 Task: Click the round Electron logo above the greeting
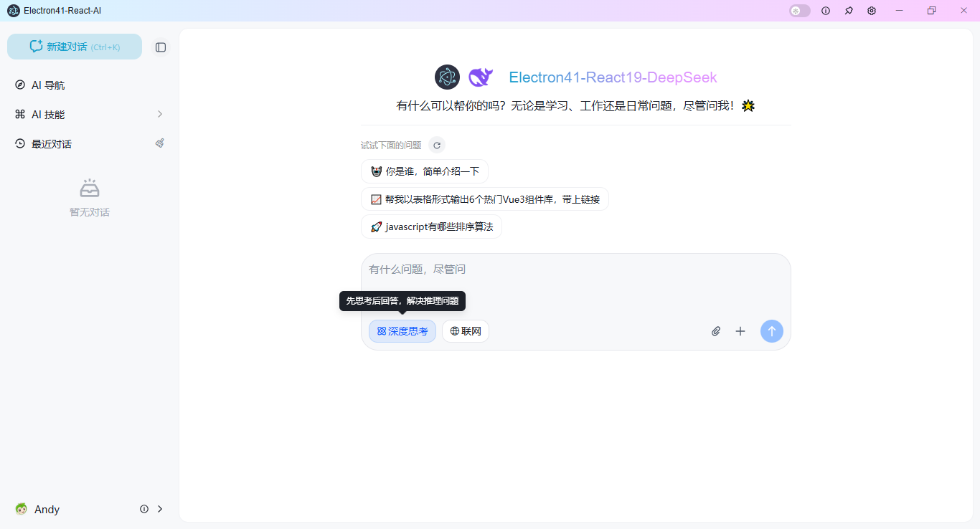[x=447, y=77]
